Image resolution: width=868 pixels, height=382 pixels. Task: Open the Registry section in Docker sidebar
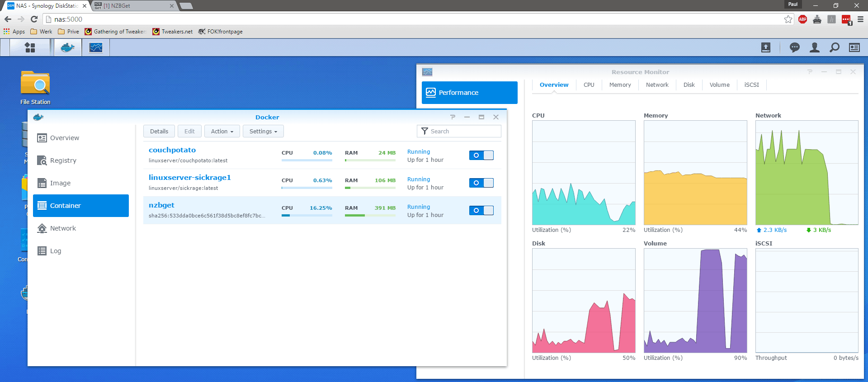coord(81,160)
